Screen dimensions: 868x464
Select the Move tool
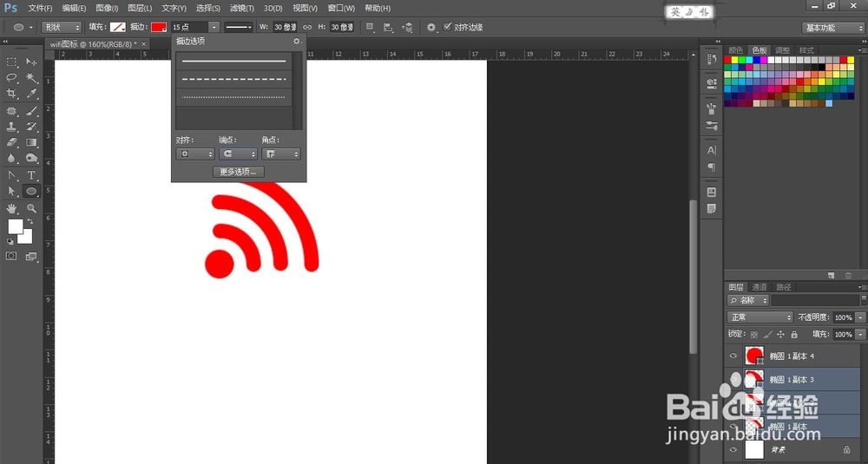coord(31,62)
